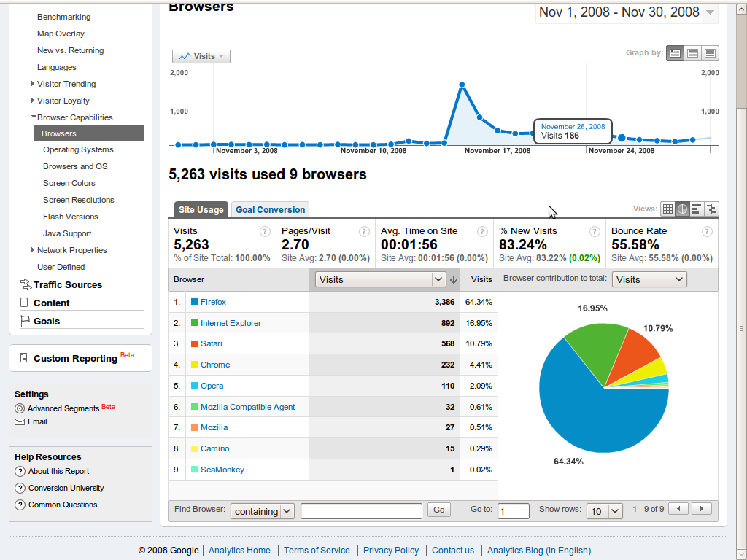Open help for Bounce Rate metric
The width and height of the screenshot is (747, 560).
tap(707, 231)
